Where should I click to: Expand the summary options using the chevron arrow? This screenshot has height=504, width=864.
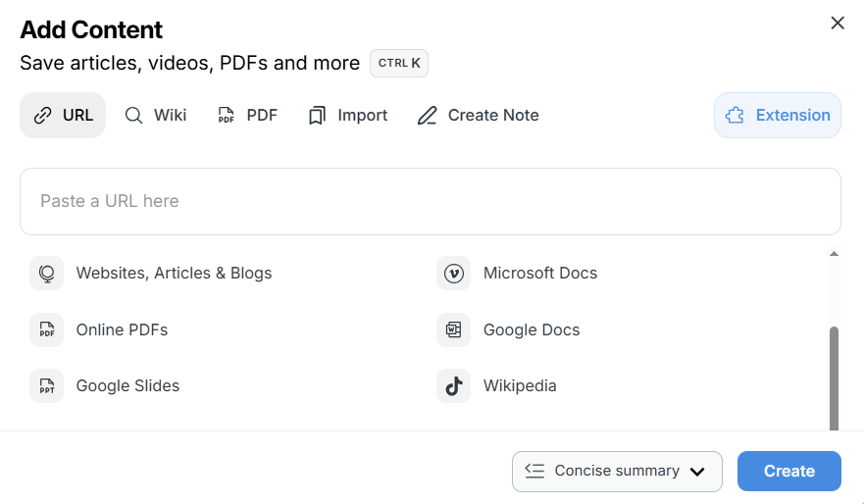click(697, 472)
